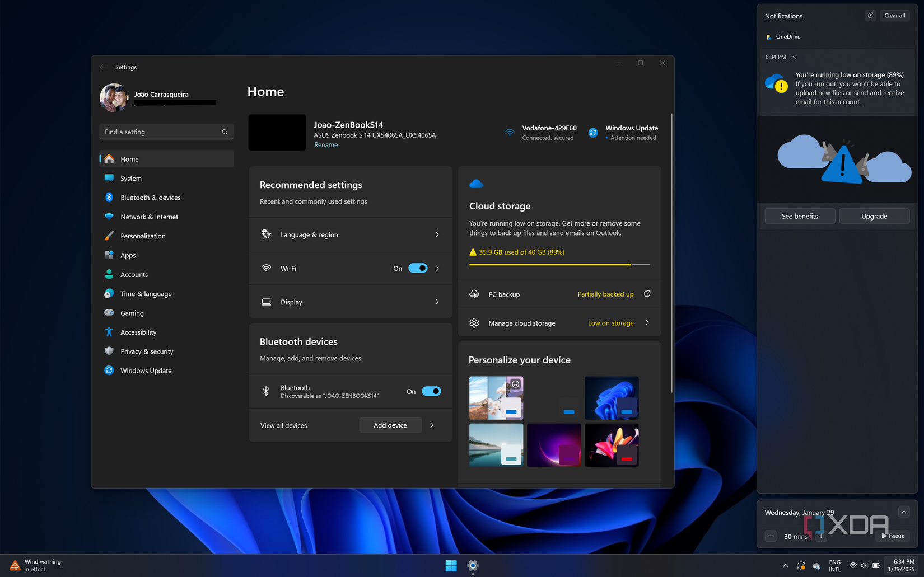The width and height of the screenshot is (924, 577).
Task: Click the cloud storage usage bar
Action: tap(559, 264)
